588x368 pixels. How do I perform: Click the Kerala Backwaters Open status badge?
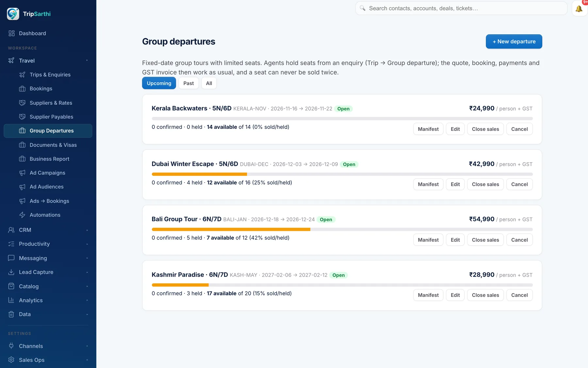pyautogui.click(x=343, y=109)
